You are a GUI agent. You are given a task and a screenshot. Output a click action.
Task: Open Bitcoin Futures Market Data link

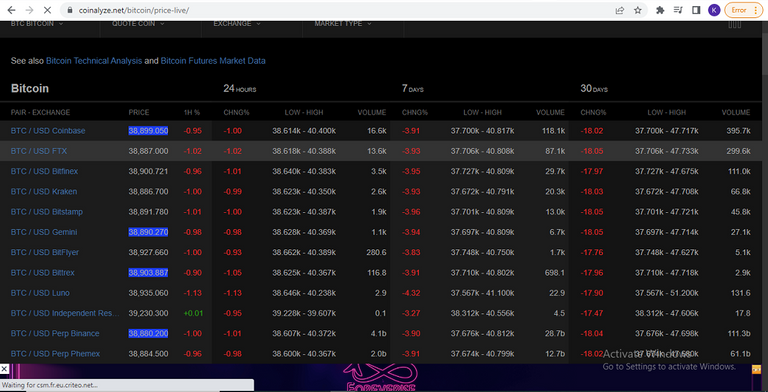(x=213, y=61)
